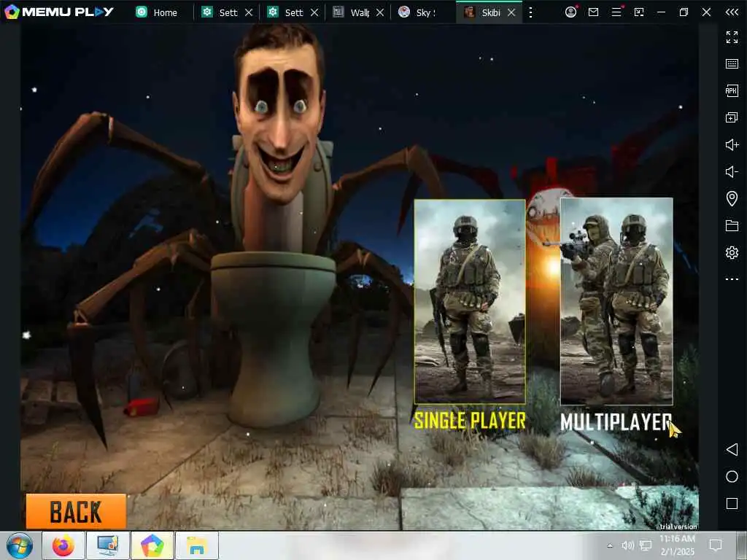
Task: Click the MEMU PLAY logo
Action: pyautogui.click(x=59, y=12)
